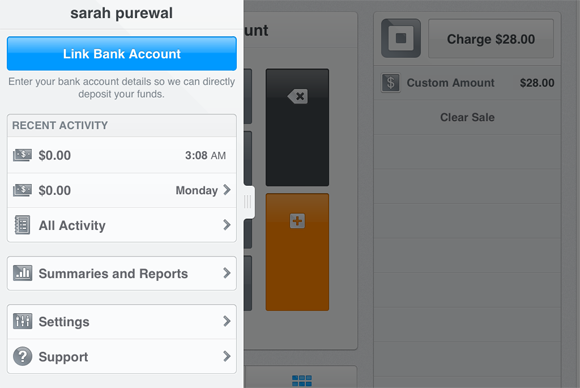Open the Settings menu item

122,321
